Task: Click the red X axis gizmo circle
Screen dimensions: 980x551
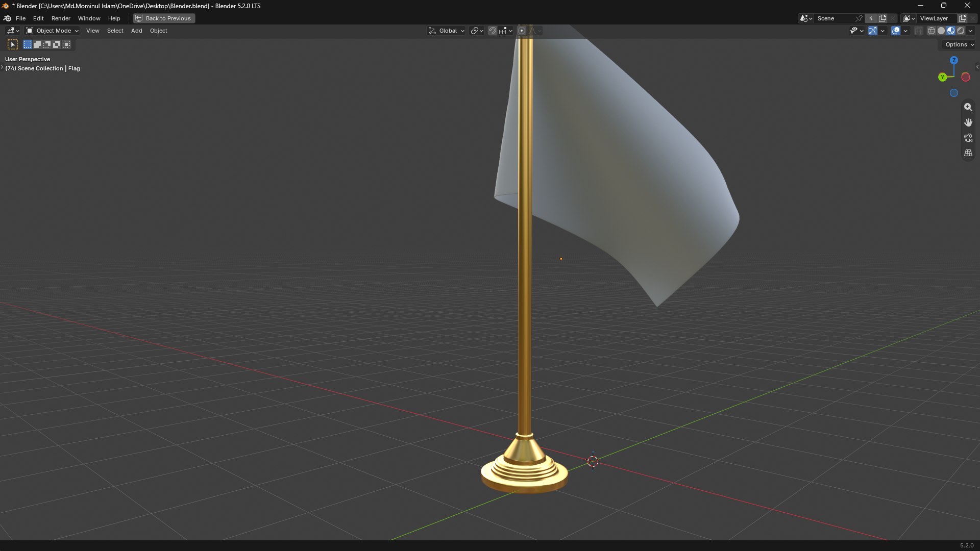Action: [966, 77]
